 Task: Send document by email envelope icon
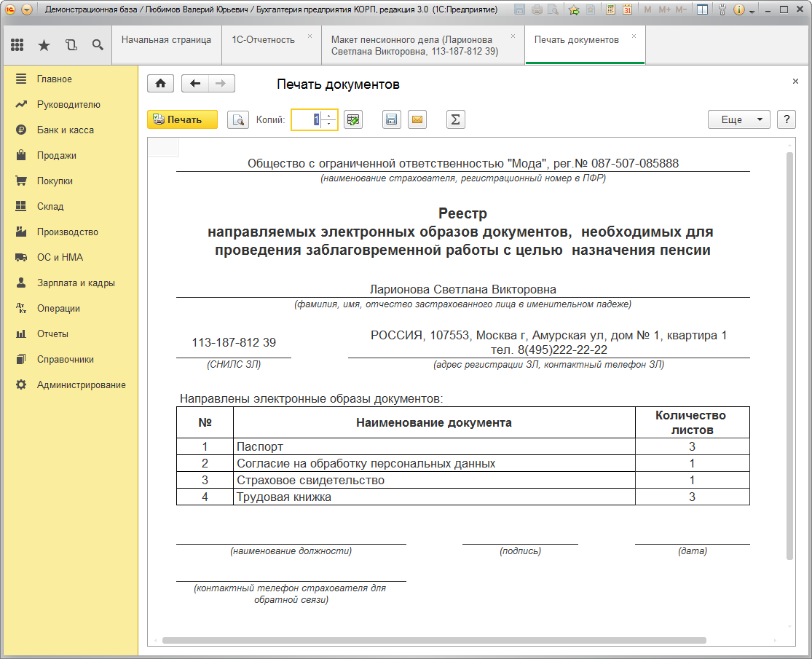(417, 120)
